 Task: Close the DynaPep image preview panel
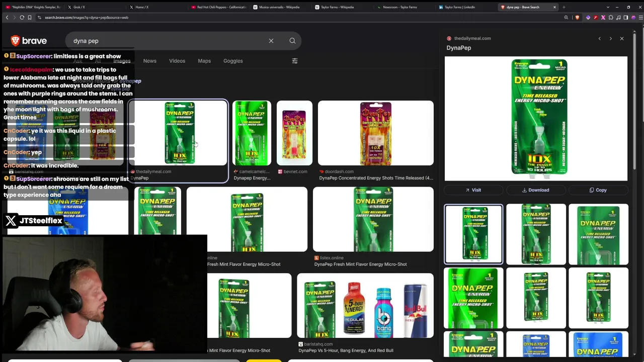coord(622,39)
